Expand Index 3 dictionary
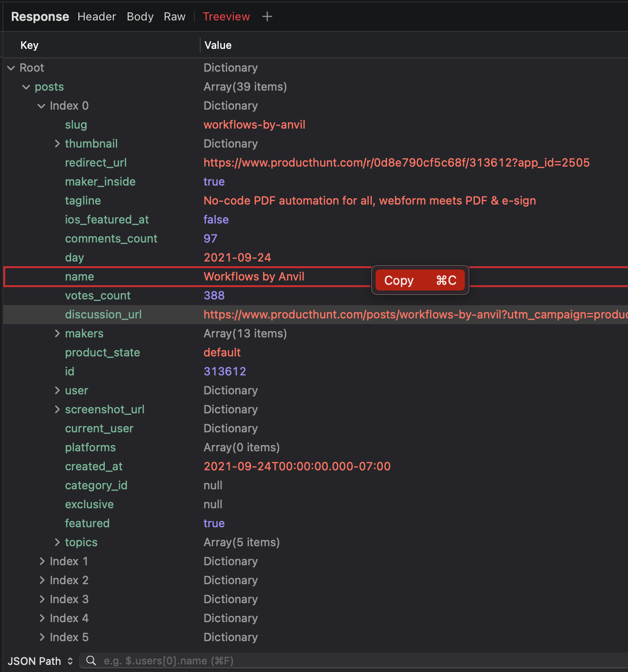The width and height of the screenshot is (628, 672). (42, 599)
